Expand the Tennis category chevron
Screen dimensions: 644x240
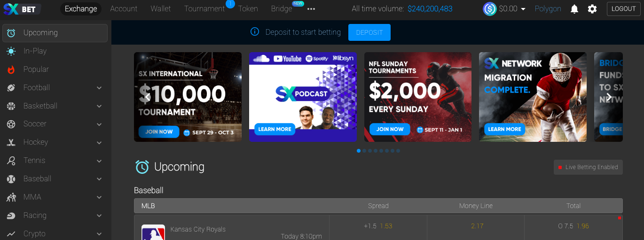coord(99,161)
